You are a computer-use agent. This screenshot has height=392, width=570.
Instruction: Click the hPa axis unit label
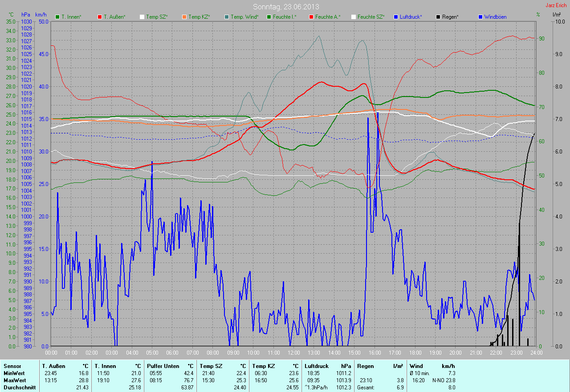(26, 15)
